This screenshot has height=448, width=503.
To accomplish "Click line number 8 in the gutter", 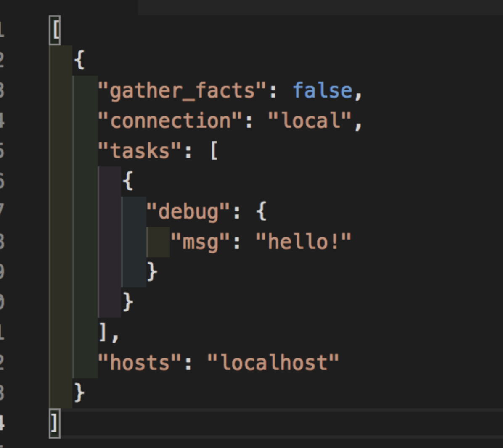I will [x=2, y=241].
